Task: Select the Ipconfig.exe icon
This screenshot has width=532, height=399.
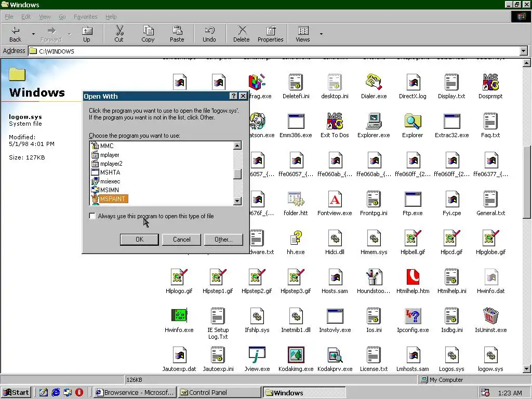Action: [413, 315]
